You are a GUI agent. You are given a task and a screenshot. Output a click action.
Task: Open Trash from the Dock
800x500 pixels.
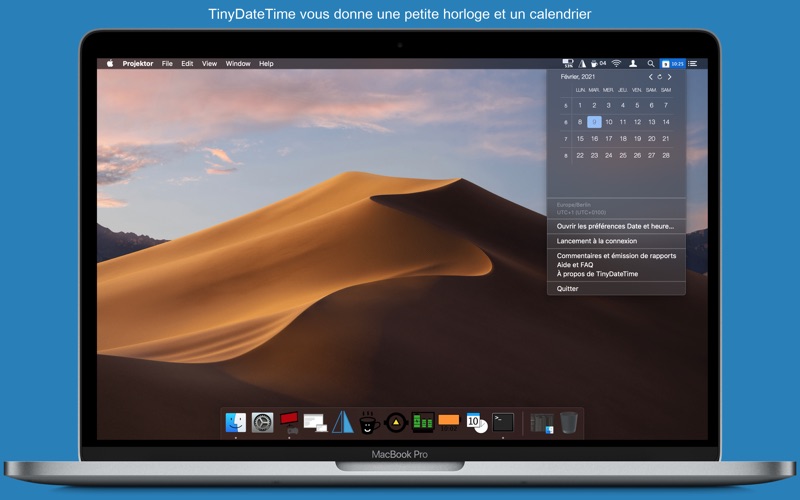(569, 422)
